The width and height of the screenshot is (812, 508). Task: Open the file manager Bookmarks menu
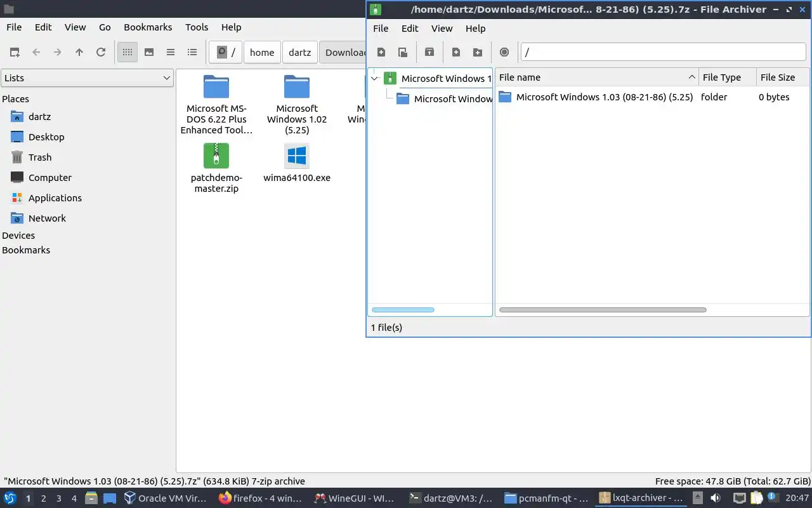point(148,27)
